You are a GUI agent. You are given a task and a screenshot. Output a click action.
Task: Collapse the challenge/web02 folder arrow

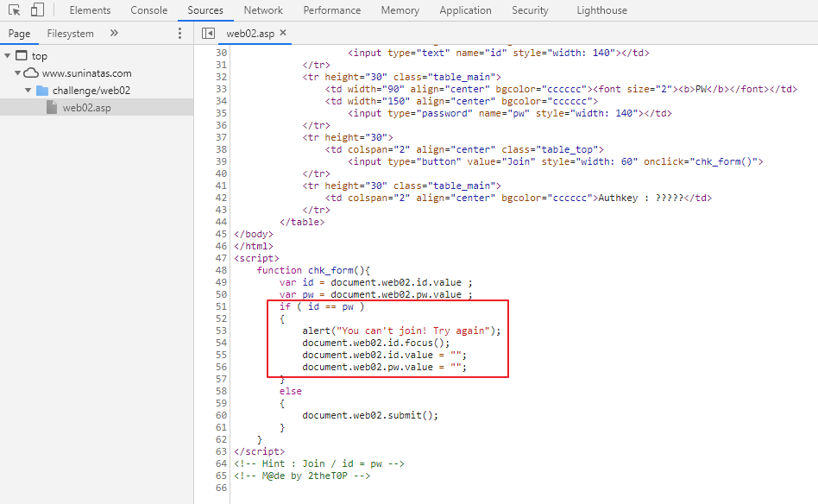point(28,91)
